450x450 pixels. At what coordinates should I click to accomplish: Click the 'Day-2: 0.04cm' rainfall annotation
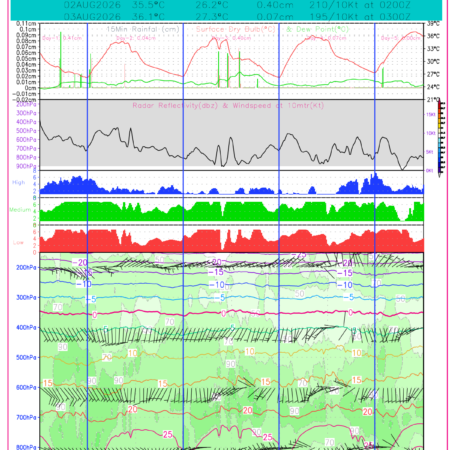pos(136,38)
